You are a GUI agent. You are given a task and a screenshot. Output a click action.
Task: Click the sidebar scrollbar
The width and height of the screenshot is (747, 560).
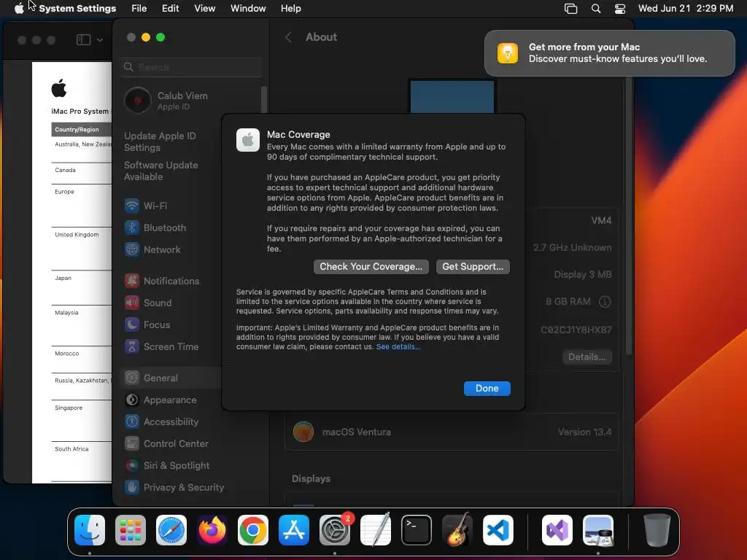pyautogui.click(x=264, y=99)
